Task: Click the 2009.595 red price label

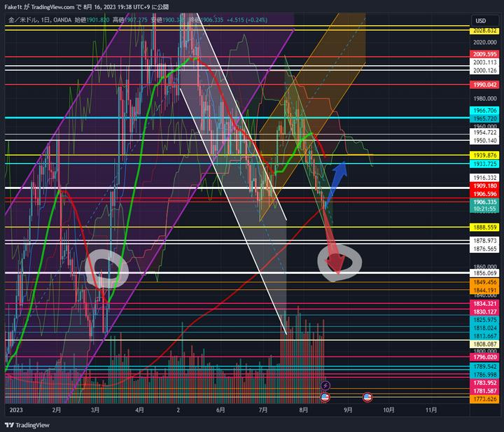Action: (x=484, y=54)
